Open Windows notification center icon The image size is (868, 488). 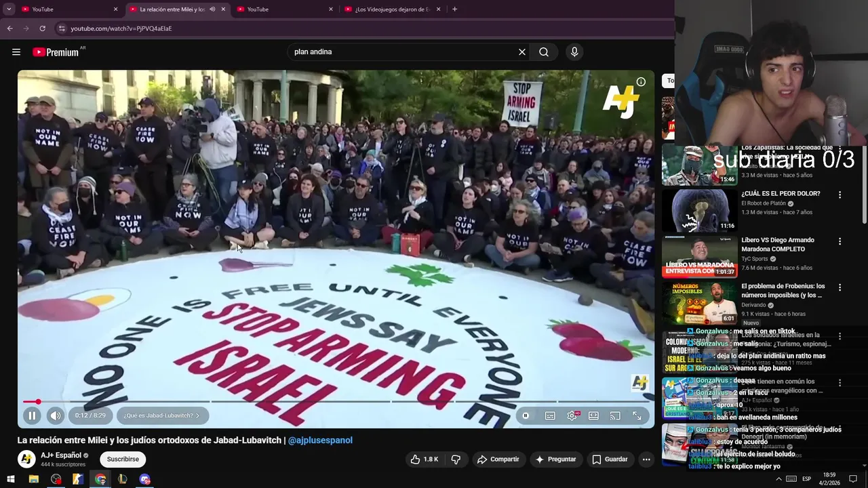pyautogui.click(x=853, y=479)
